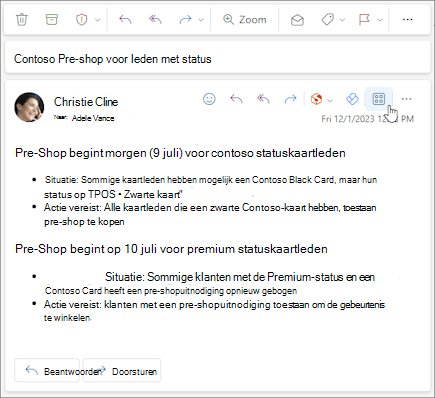Screen dimensions: 435x398
Task: Open the Report shield dropdown arrow
Action: 97,20
